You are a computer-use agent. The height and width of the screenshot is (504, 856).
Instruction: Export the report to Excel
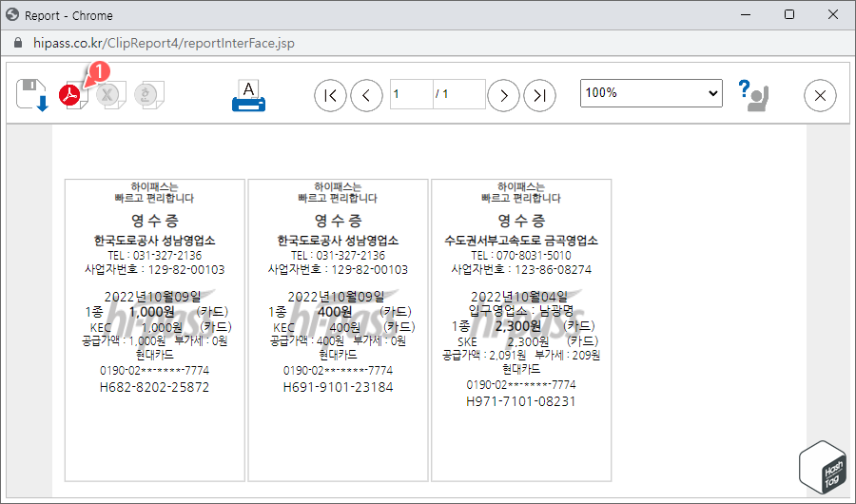click(x=111, y=94)
